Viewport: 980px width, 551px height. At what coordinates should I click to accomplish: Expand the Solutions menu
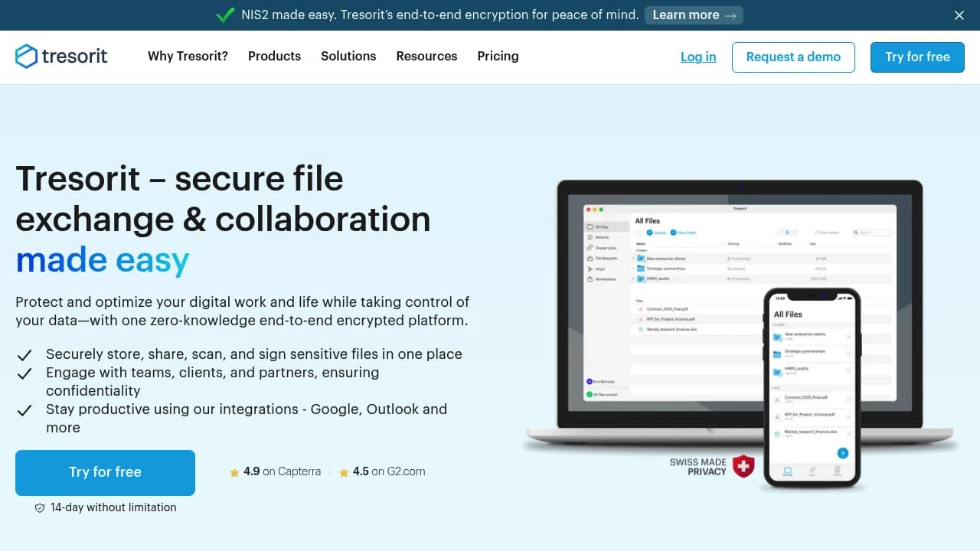(348, 56)
